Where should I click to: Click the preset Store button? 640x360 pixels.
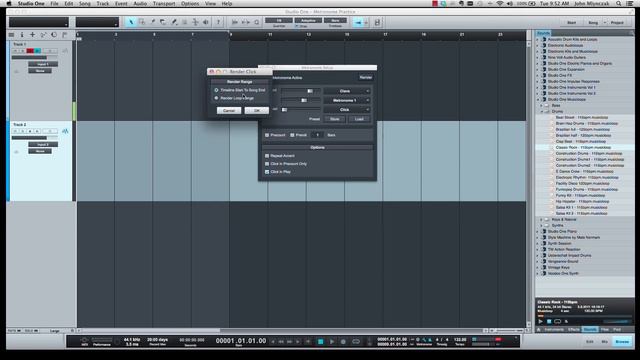tap(335, 119)
